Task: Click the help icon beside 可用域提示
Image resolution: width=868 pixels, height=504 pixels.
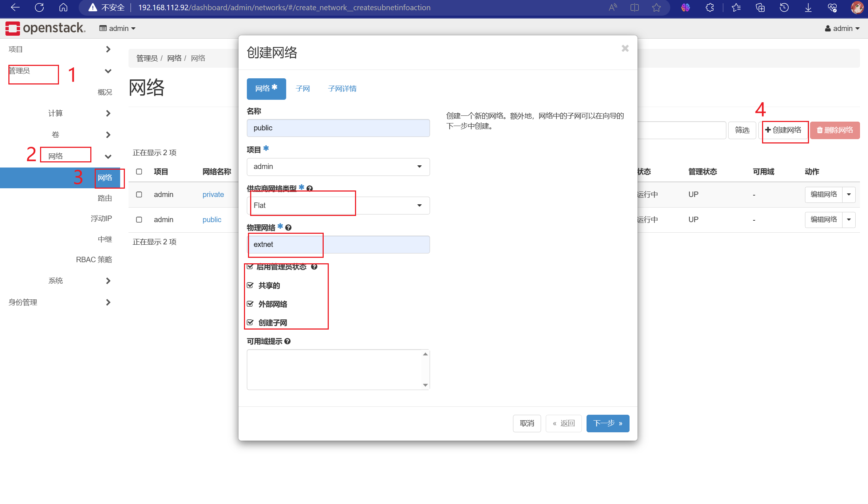Action: pos(287,341)
